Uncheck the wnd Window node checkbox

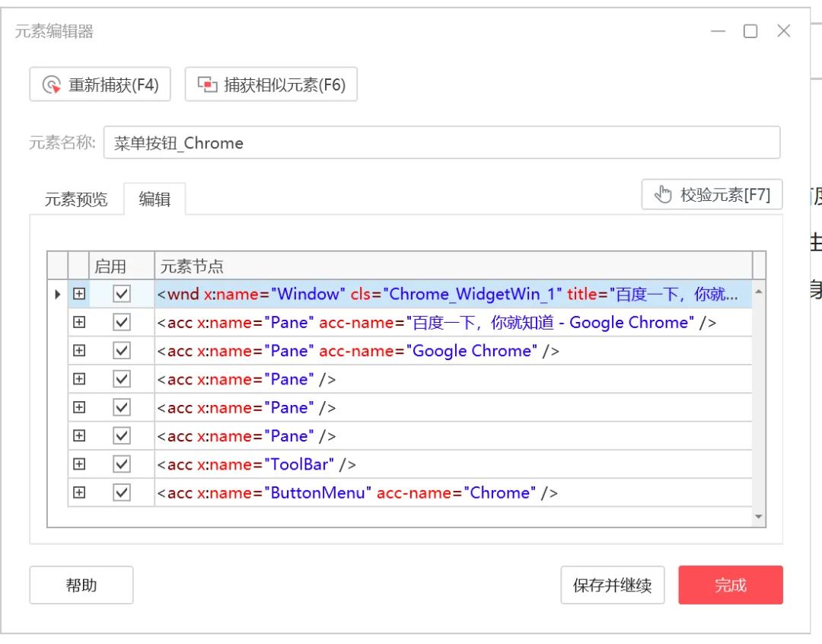[122, 294]
